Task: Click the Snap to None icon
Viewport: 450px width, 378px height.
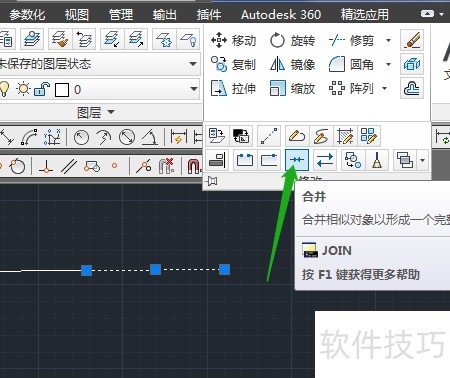Action: 167,166
